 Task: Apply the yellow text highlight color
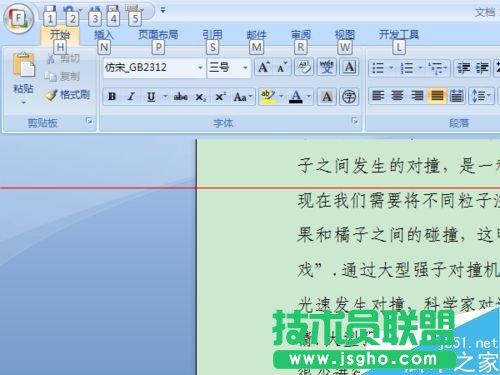click(x=269, y=97)
